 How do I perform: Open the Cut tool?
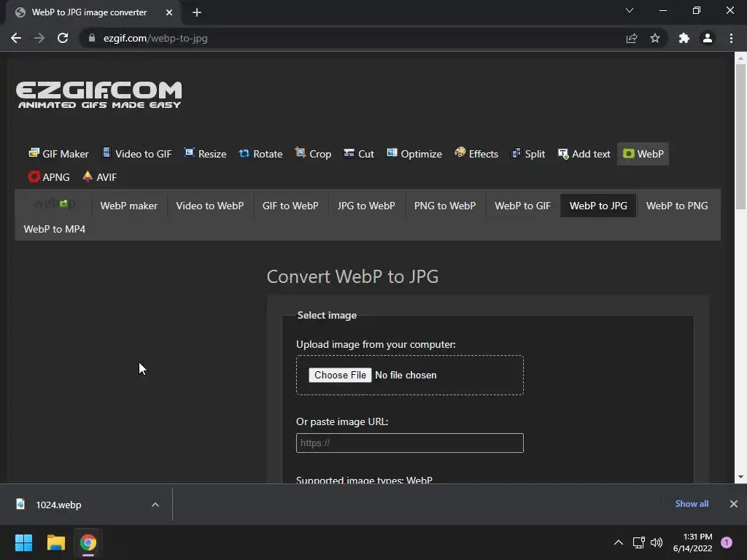point(359,154)
